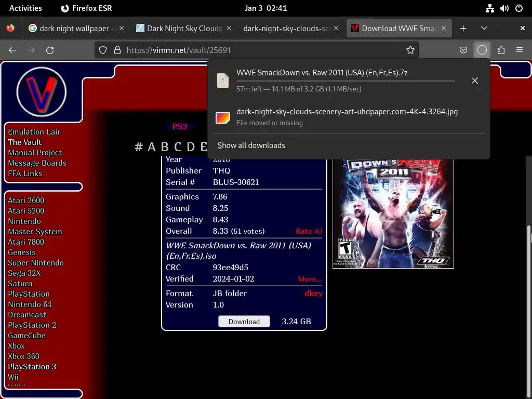Open the Extensions puzzle icon
532x399 pixels.
point(501,50)
